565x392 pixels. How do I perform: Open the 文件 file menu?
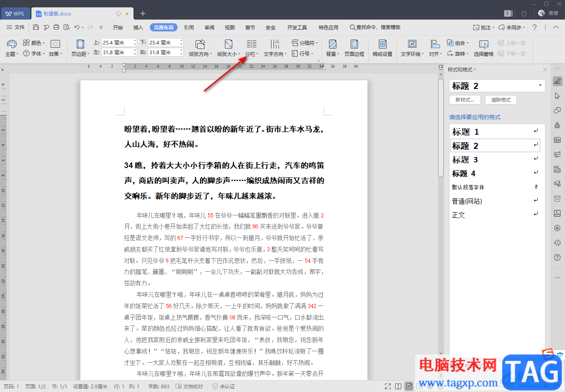point(16,27)
